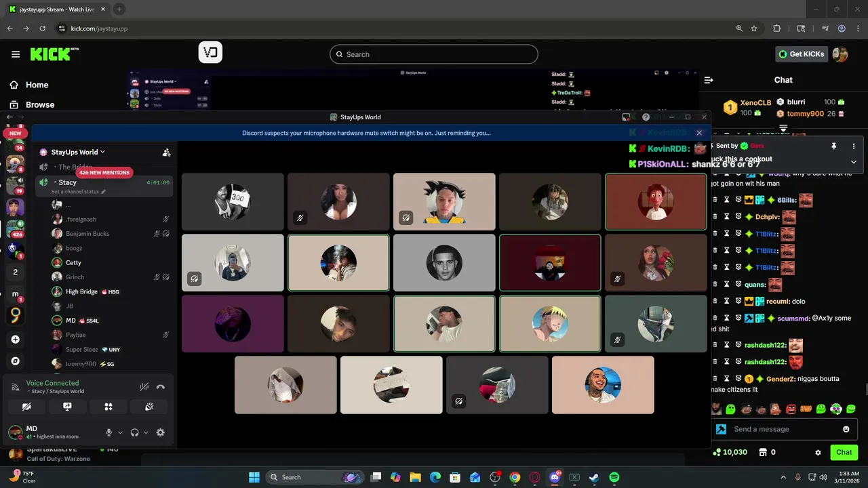
Task: Select the Goku avatar participant tile
Action: click(444, 202)
